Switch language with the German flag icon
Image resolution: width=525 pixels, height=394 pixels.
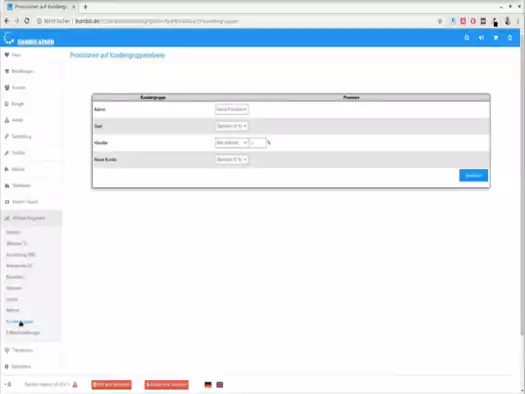(x=208, y=385)
